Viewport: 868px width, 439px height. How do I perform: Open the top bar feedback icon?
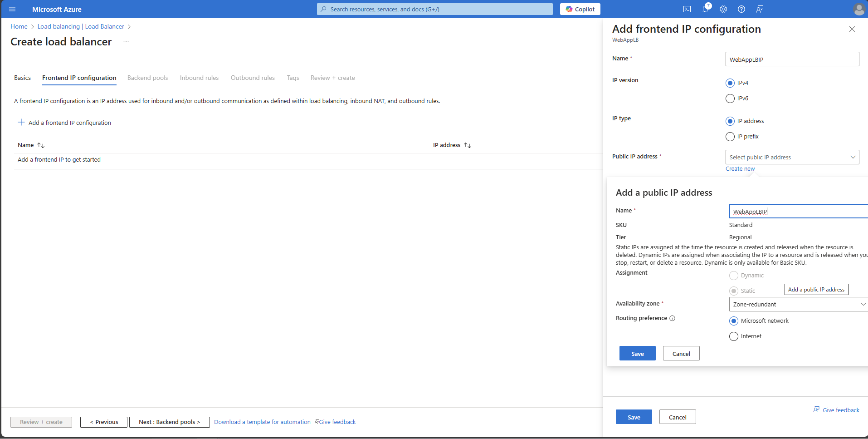point(760,9)
